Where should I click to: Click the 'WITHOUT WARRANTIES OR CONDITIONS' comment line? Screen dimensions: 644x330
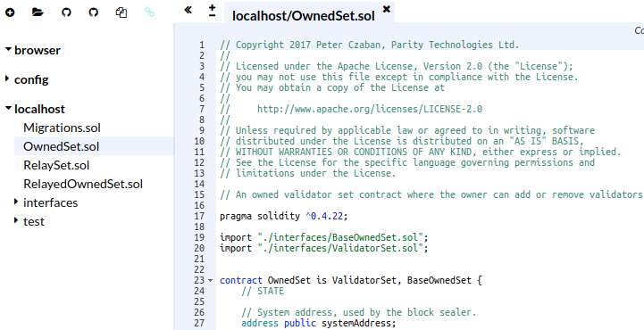(420, 152)
